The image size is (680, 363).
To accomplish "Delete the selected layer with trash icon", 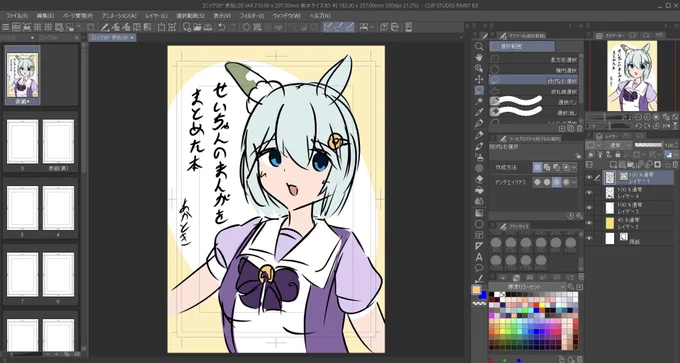I will point(676,164).
